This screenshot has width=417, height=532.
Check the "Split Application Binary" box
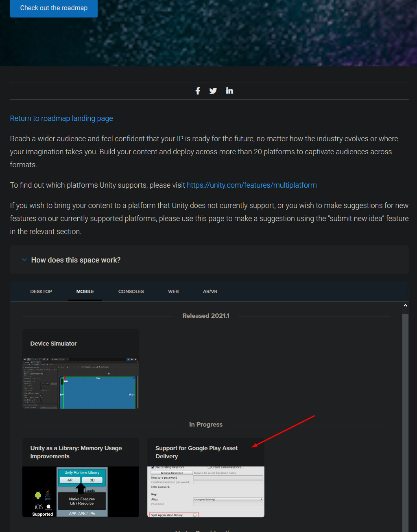pos(194,515)
